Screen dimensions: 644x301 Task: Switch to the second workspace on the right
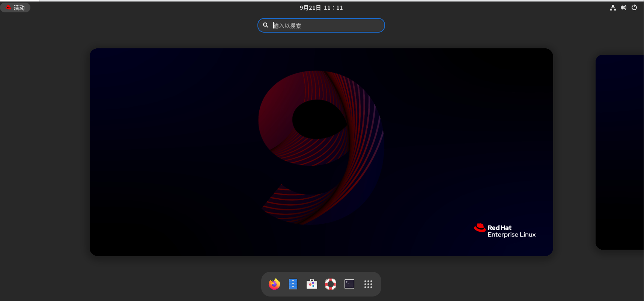point(620,152)
